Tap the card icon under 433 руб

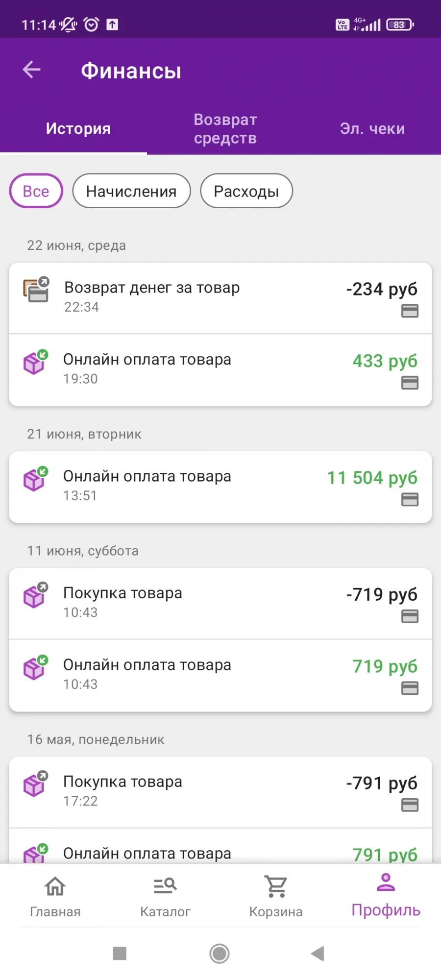click(410, 383)
